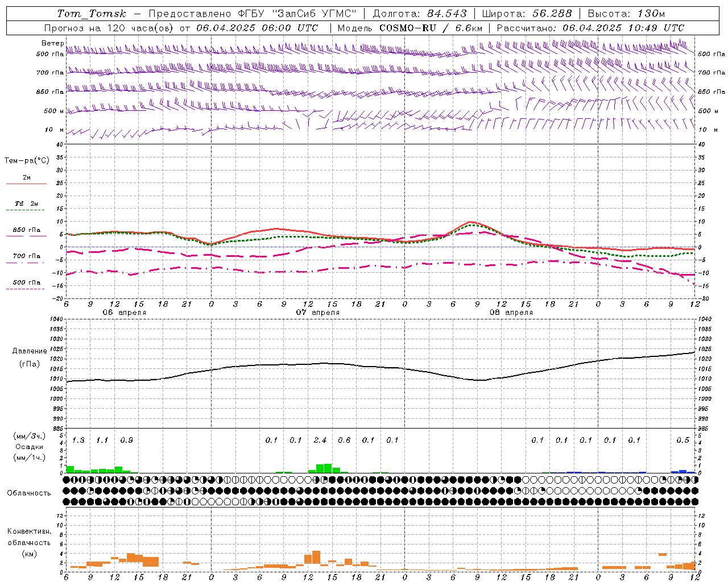Image resolution: width=728 pixels, height=582 pixels.
Task: Click the 'Td 2м' dew point legend entry
Action: 27,203
